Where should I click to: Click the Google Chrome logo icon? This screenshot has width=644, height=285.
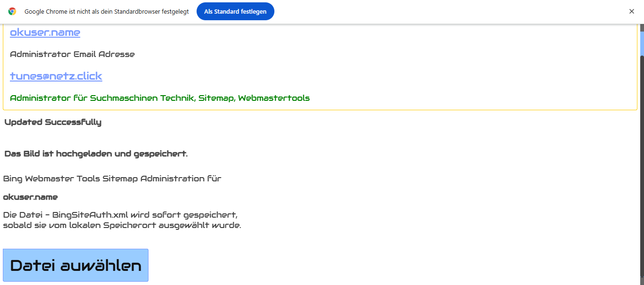coord(12,11)
